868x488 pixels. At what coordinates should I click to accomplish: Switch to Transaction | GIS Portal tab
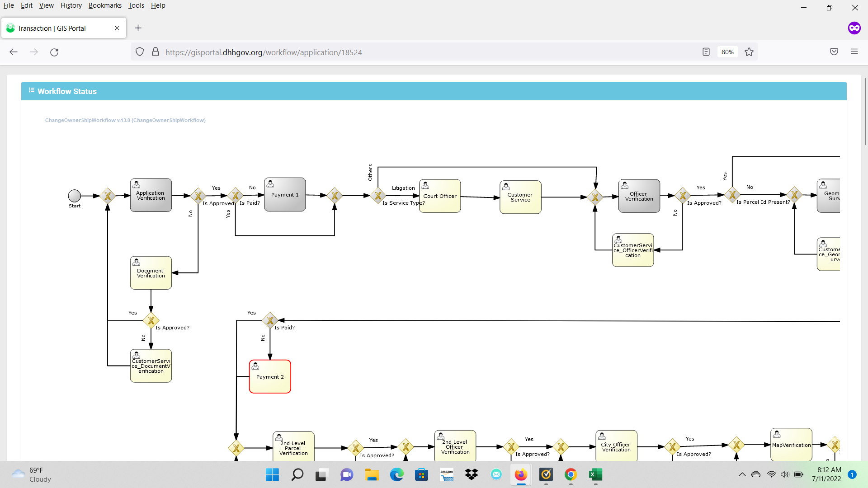click(x=64, y=28)
